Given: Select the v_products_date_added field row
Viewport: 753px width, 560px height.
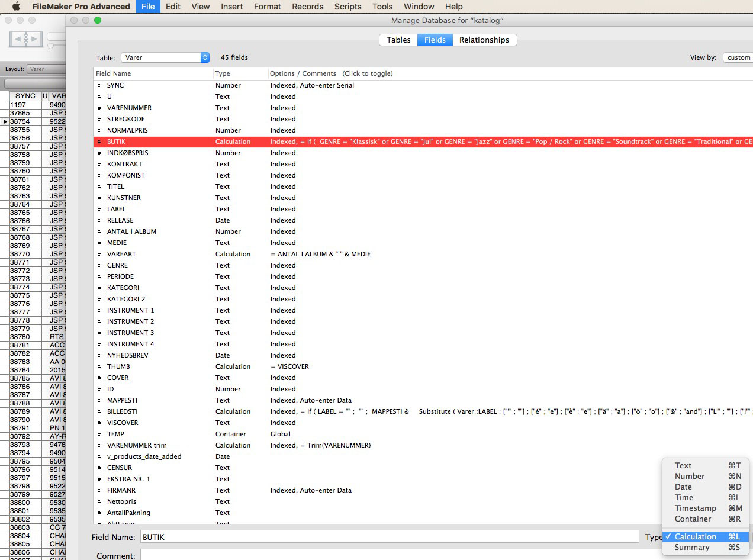Looking at the screenshot, I should [423, 456].
